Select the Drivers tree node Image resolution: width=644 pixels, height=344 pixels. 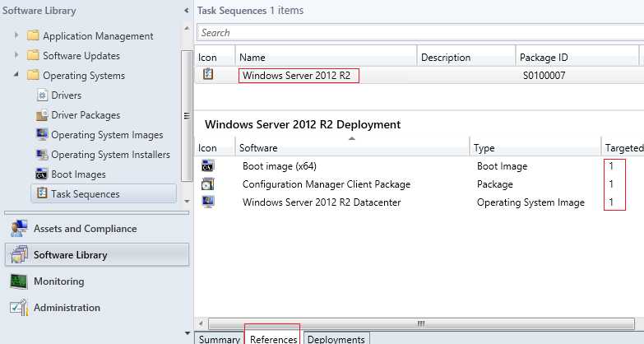(x=66, y=95)
